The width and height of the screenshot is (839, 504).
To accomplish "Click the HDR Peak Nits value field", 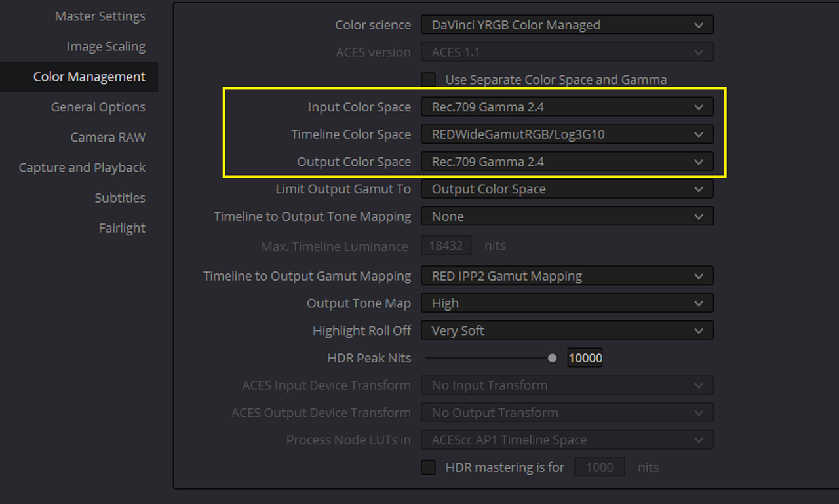I will 585,358.
